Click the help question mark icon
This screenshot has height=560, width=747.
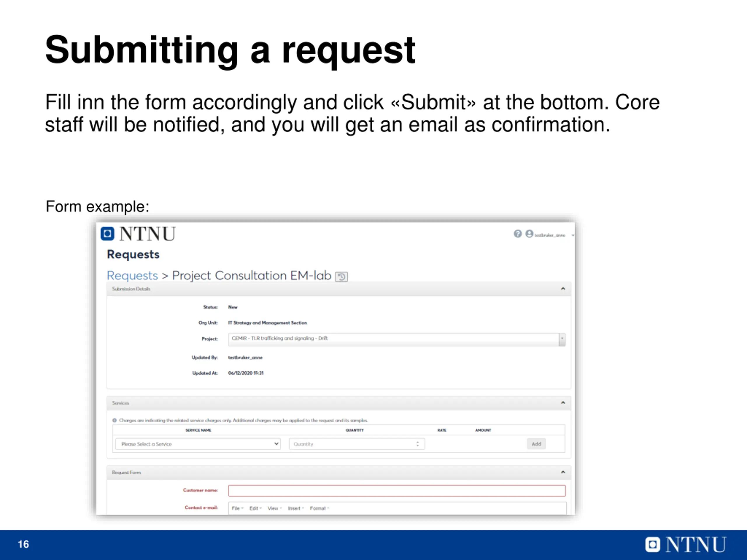517,234
